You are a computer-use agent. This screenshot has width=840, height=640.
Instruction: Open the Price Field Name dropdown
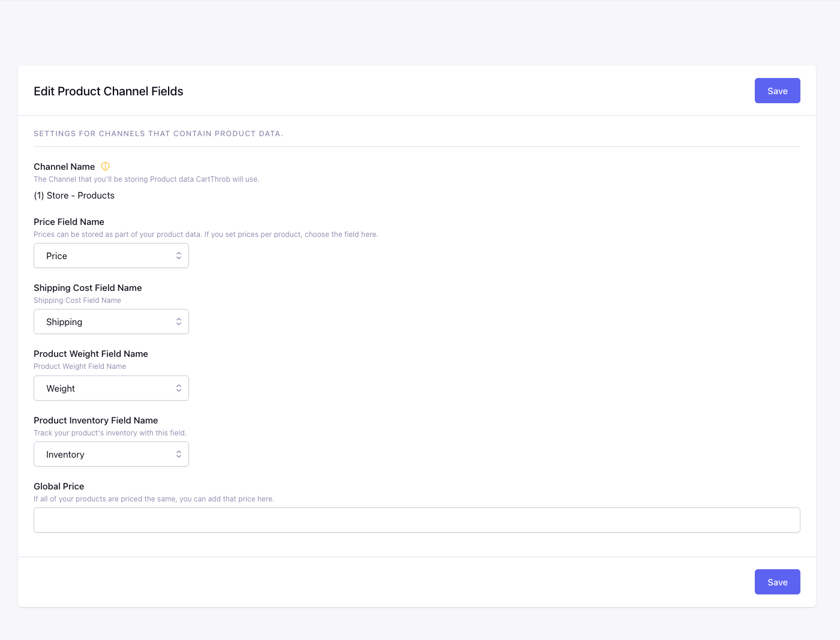[x=111, y=256]
